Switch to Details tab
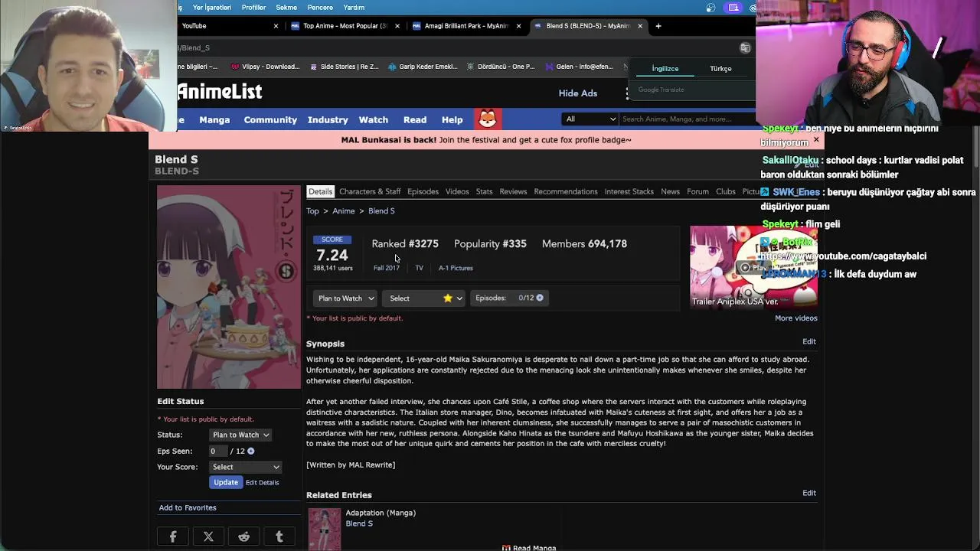The image size is (980, 551). pos(320,191)
